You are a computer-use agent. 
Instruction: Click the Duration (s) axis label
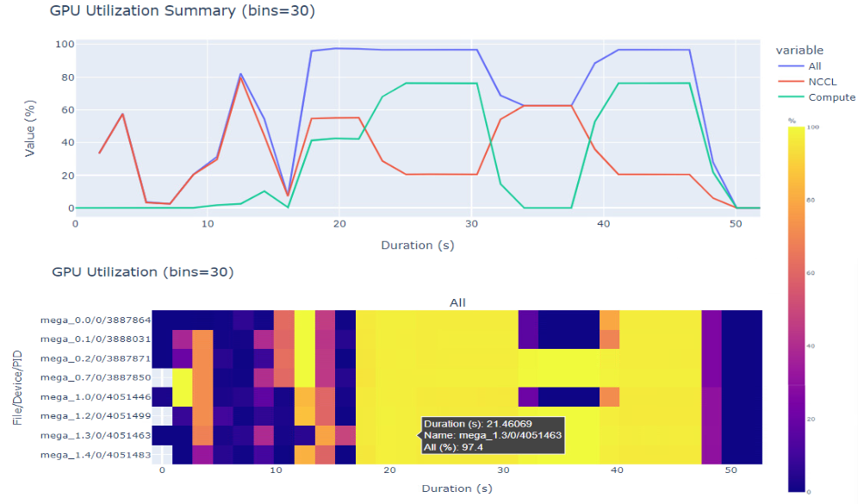[418, 245]
